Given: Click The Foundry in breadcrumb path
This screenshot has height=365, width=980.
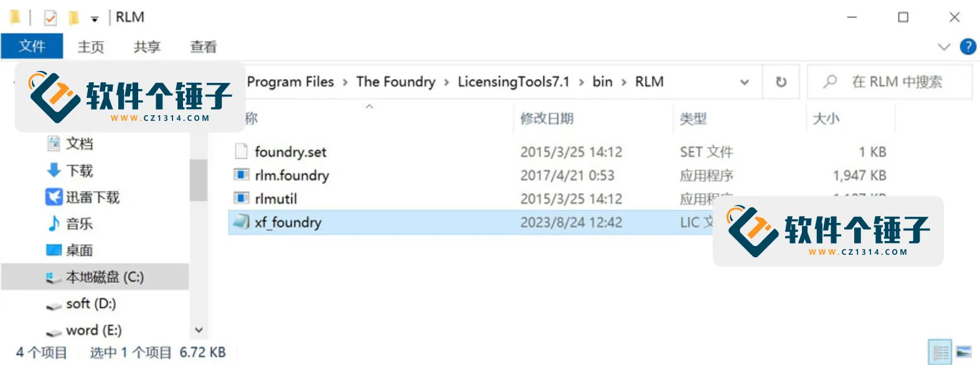Looking at the screenshot, I should point(396,82).
